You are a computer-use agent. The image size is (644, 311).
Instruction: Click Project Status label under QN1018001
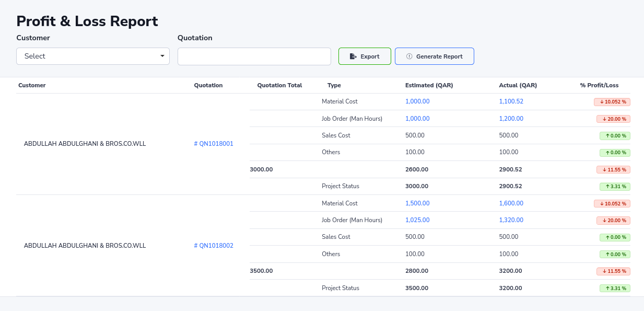pyautogui.click(x=341, y=186)
